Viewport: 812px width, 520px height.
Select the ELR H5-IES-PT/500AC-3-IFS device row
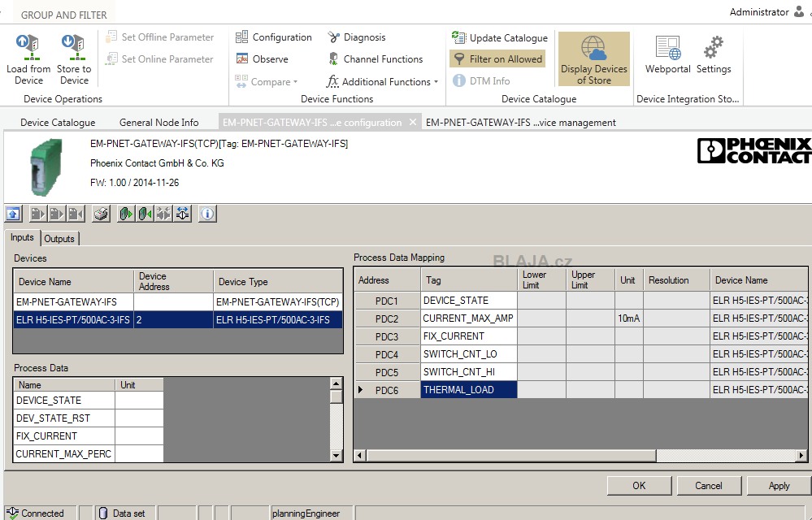tap(178, 320)
